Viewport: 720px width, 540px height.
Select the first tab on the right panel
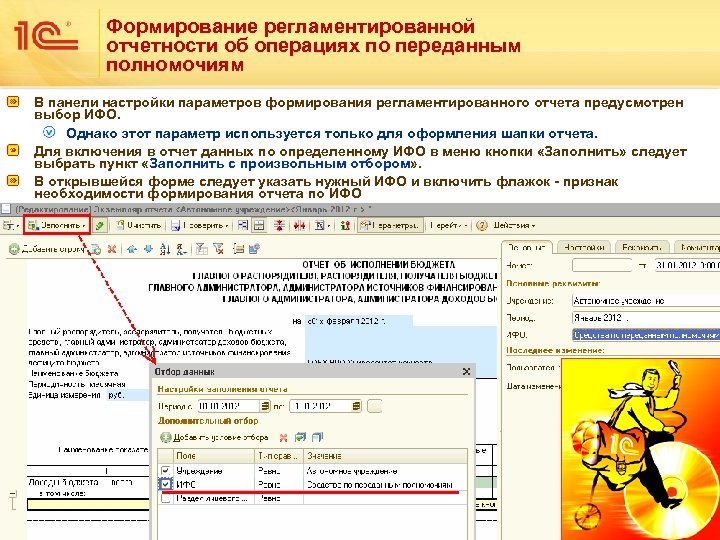(x=527, y=247)
